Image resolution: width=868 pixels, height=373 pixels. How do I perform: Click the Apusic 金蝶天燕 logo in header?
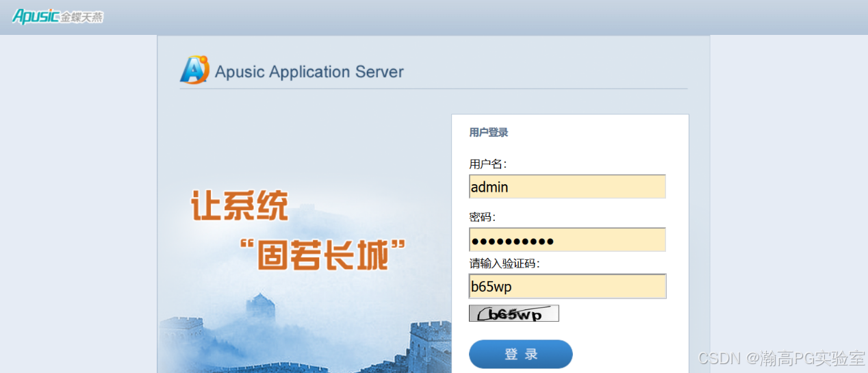tap(58, 16)
